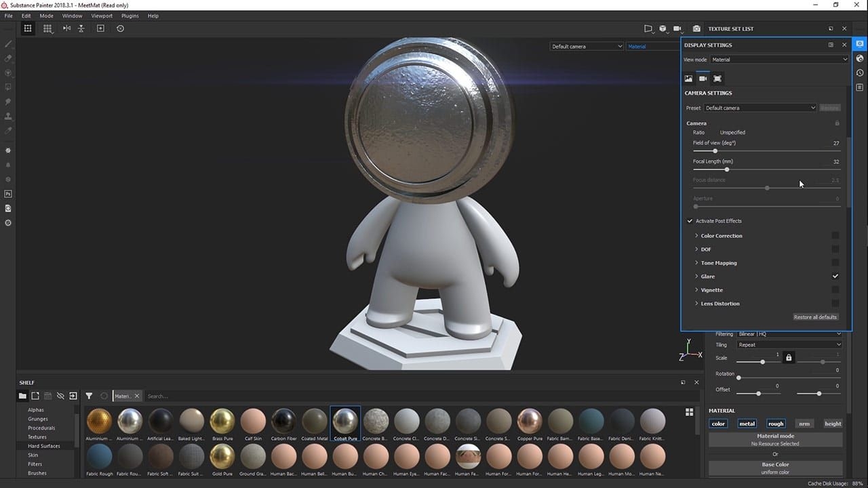Adjust the Field of view slider
868x488 pixels.
coord(766,150)
